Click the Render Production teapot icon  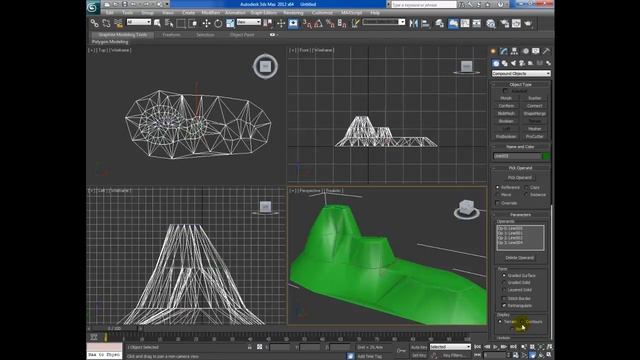pos(528,24)
